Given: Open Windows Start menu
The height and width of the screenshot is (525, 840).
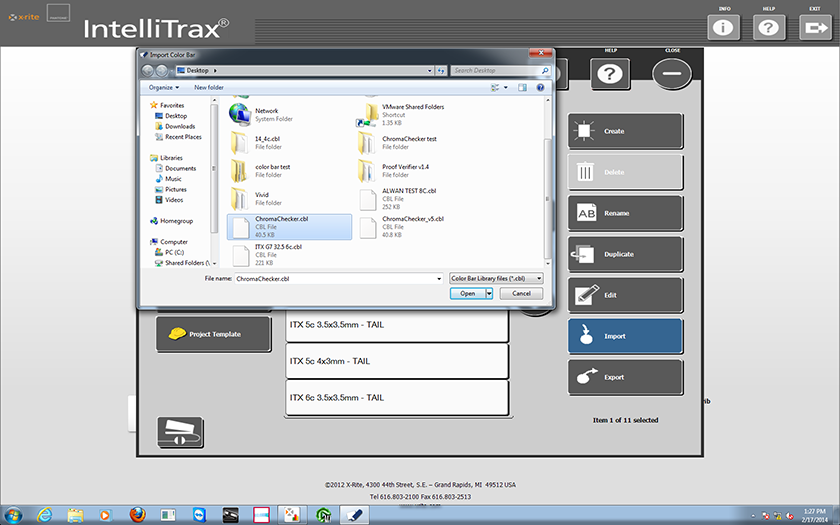Looking at the screenshot, I should tap(13, 515).
